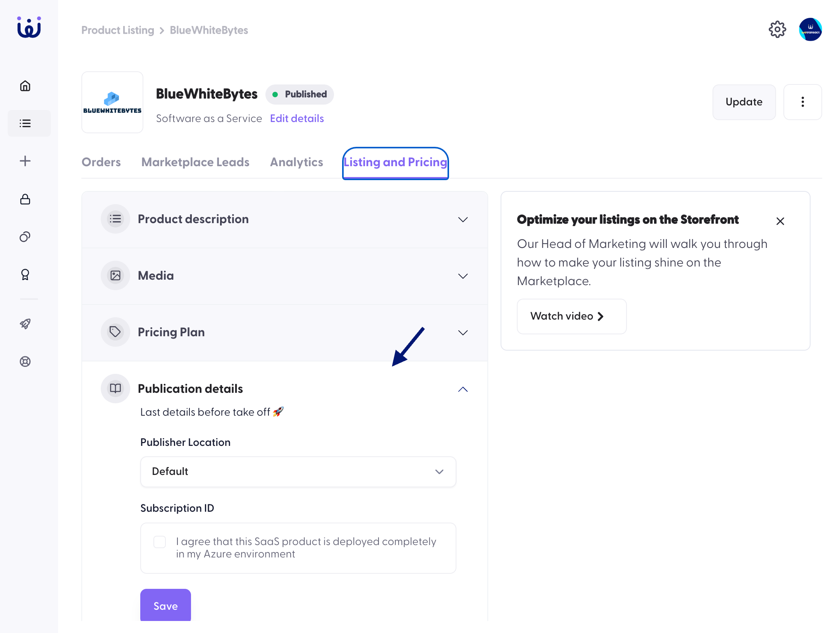
Task: Click the BlueWhiteBytes product logo thumbnail
Action: [112, 102]
